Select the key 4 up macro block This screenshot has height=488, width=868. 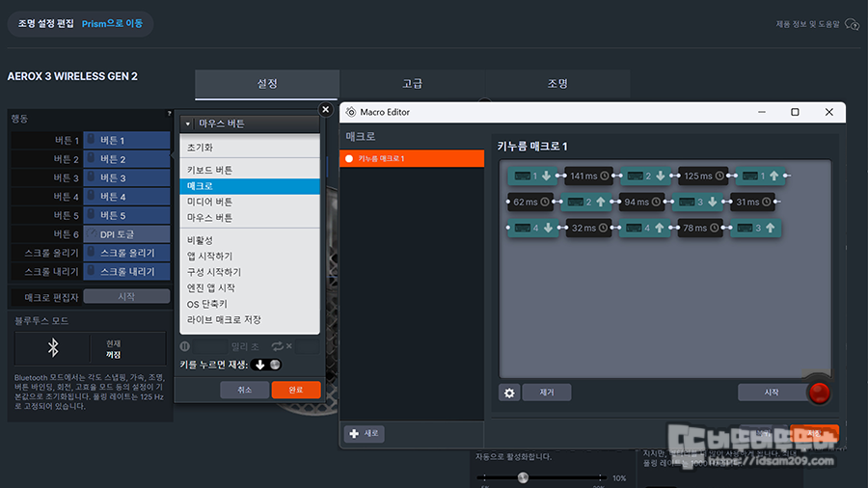[x=644, y=228]
